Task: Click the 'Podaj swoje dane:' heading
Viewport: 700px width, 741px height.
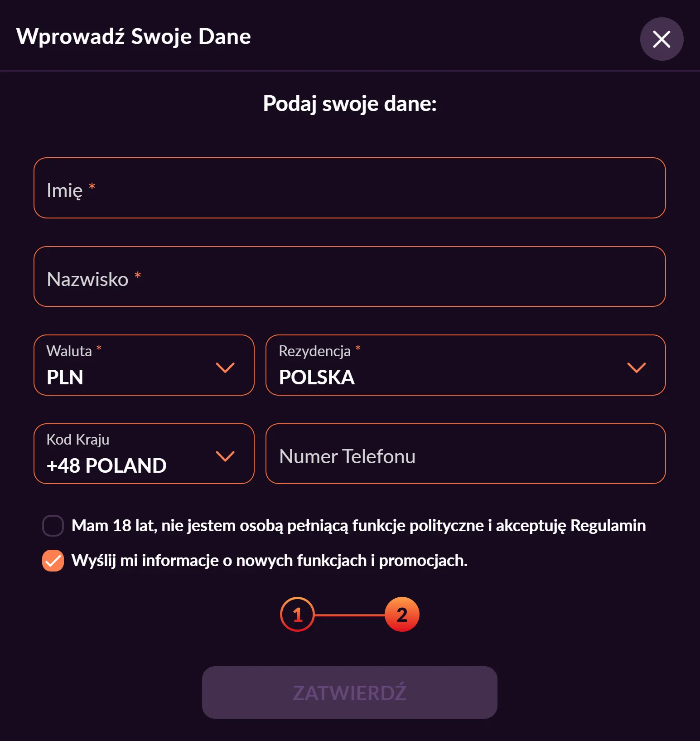Action: pyautogui.click(x=350, y=103)
